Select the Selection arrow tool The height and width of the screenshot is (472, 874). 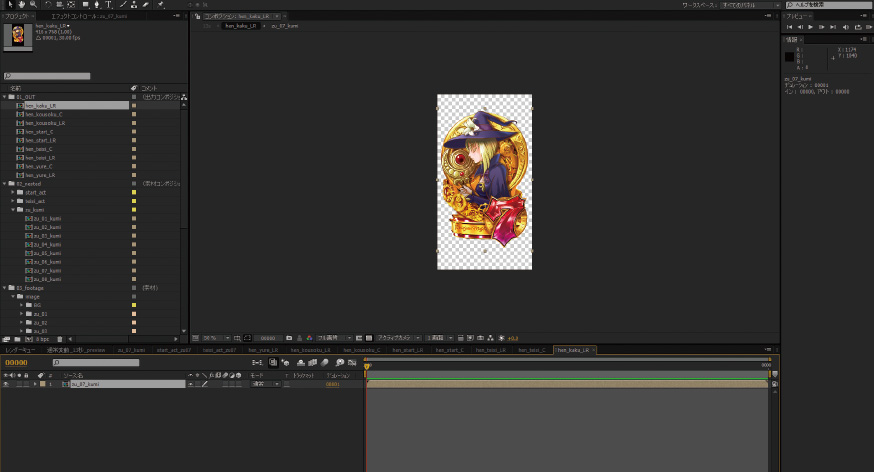click(10, 4)
